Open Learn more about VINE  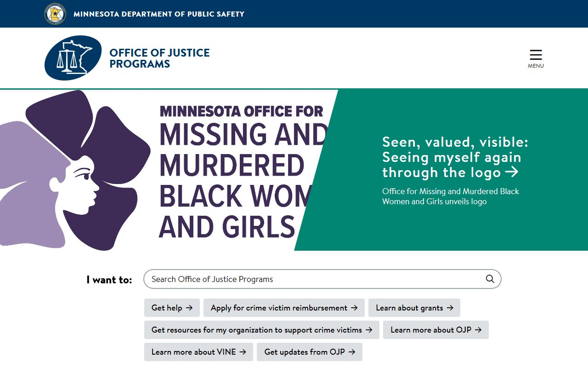198,352
